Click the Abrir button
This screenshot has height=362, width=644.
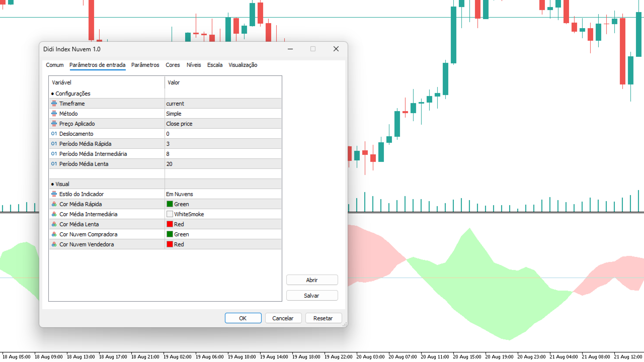tap(312, 280)
